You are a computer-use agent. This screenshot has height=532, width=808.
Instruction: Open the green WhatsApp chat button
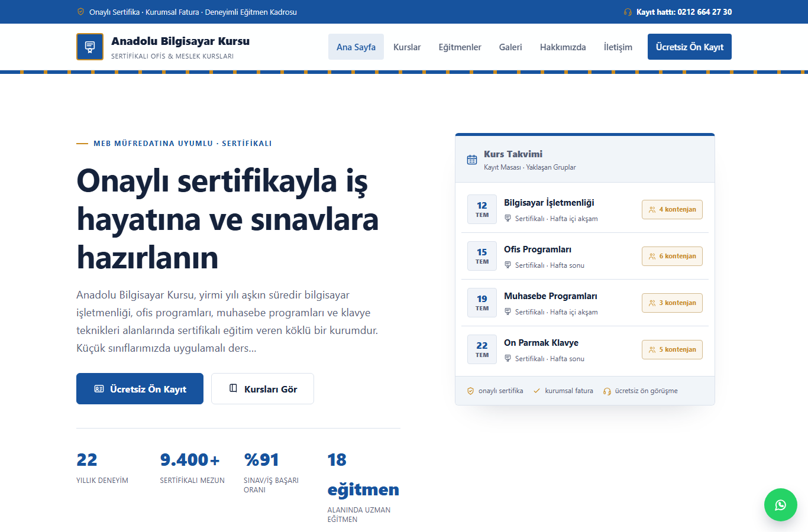781,505
